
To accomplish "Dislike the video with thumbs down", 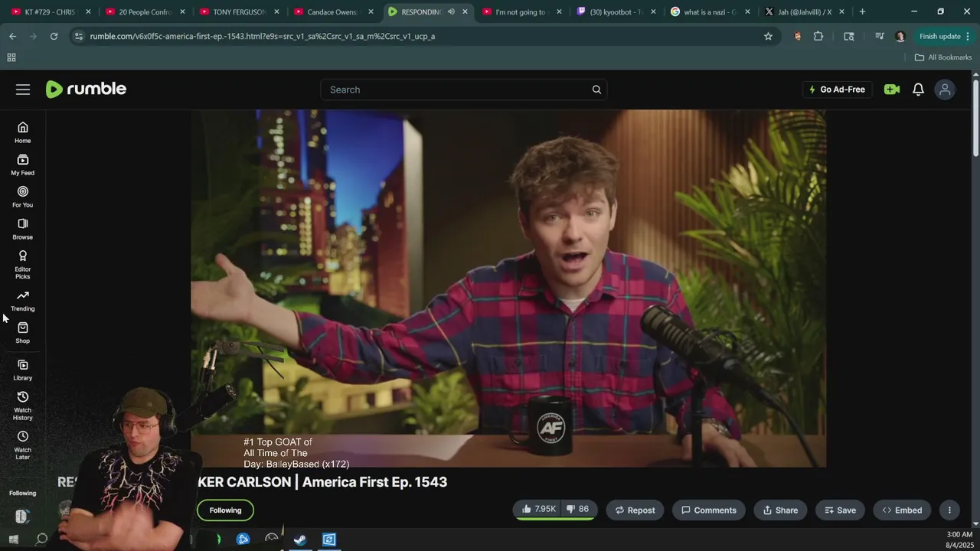I will point(577,510).
